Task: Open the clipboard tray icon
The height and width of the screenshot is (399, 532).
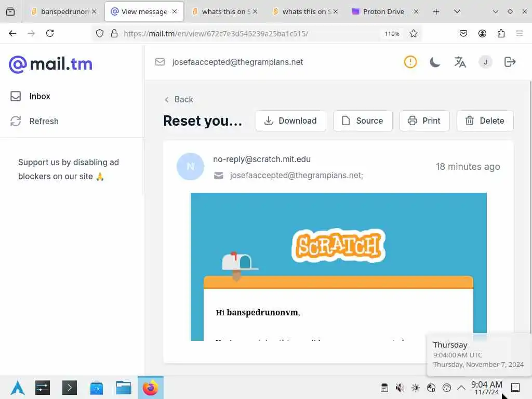Action: 384,388
